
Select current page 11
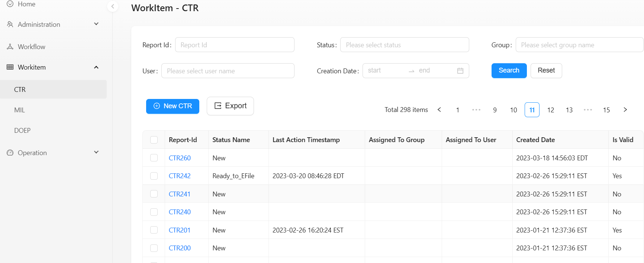pos(532,110)
